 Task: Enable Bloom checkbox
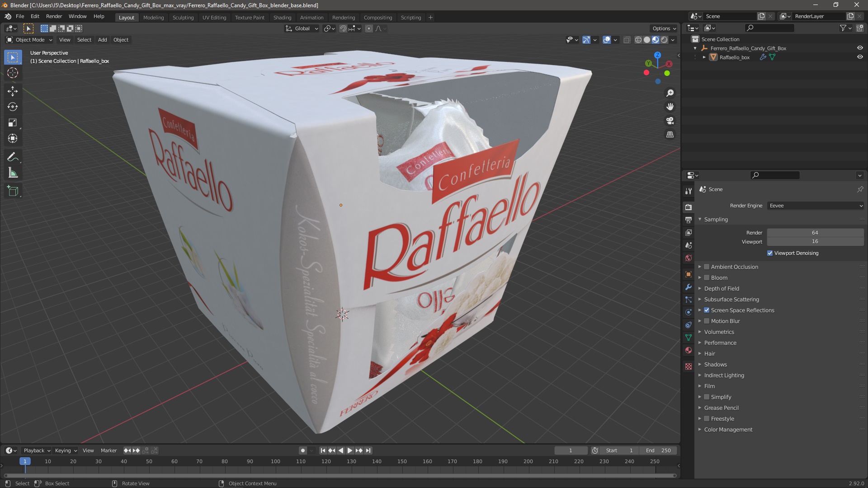point(707,277)
